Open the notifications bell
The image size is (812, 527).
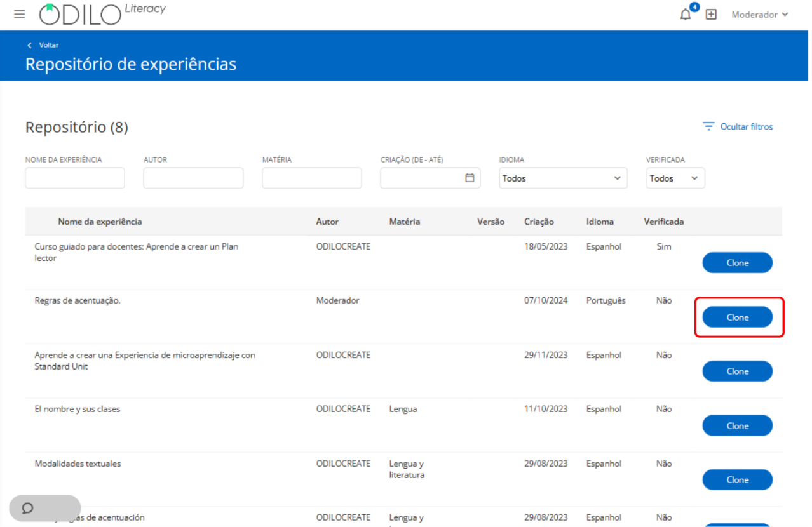coord(686,15)
